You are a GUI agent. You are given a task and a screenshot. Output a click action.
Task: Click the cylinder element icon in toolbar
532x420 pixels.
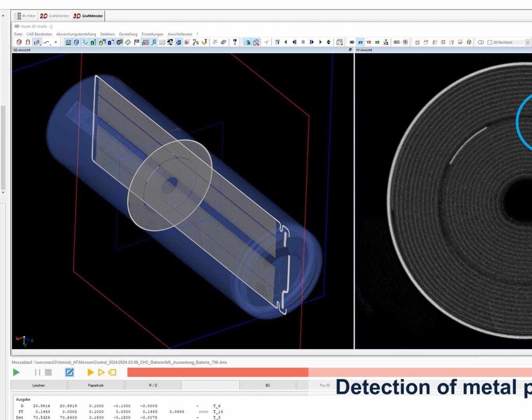28,42
